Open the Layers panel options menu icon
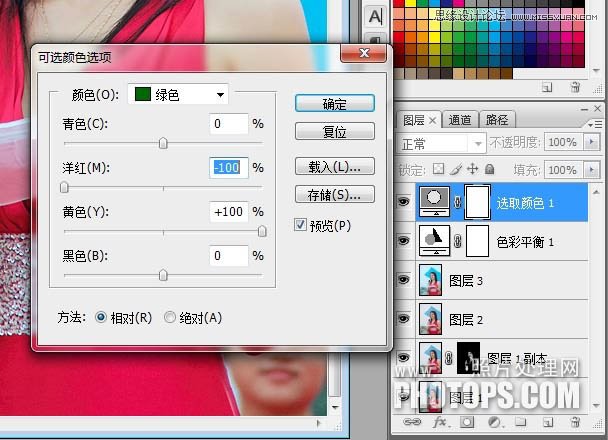This screenshot has height=440, width=608. click(595, 124)
